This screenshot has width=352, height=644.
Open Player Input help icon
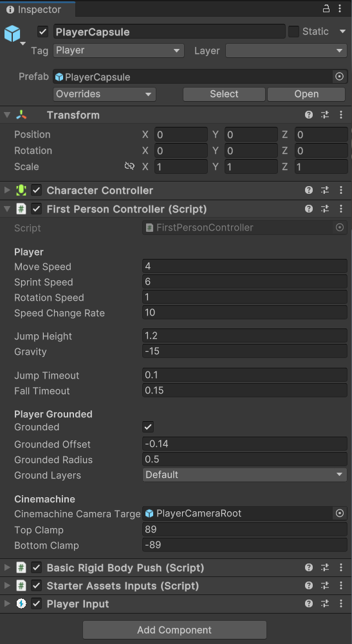point(309,604)
